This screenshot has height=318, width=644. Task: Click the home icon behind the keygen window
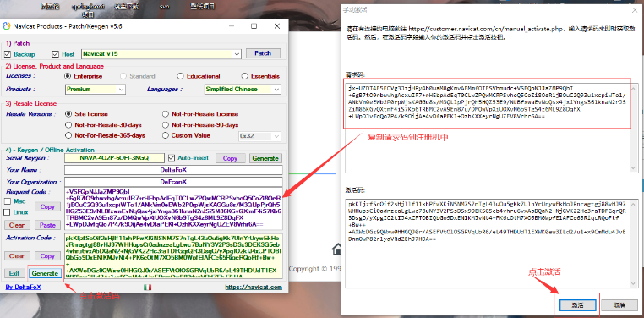click(x=337, y=249)
